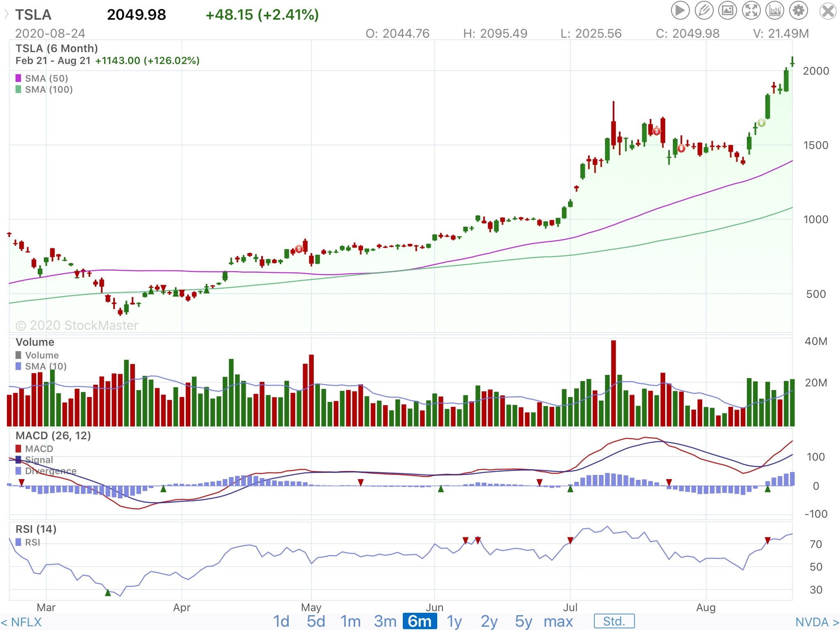Click the SMA (50) purple swatch
The height and width of the screenshot is (630, 840).
[18, 78]
